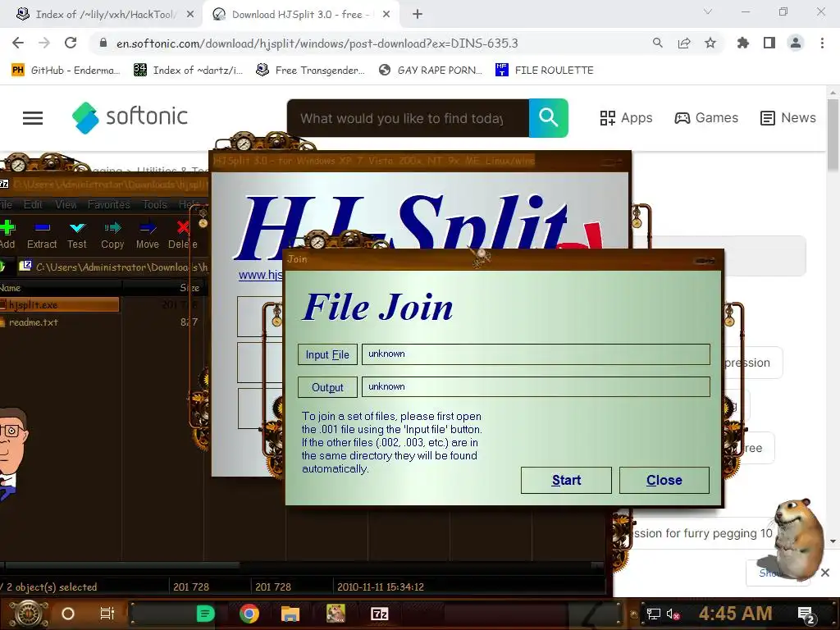Bookmark this page with star icon
Image resolution: width=840 pixels, height=630 pixels.
710,43
